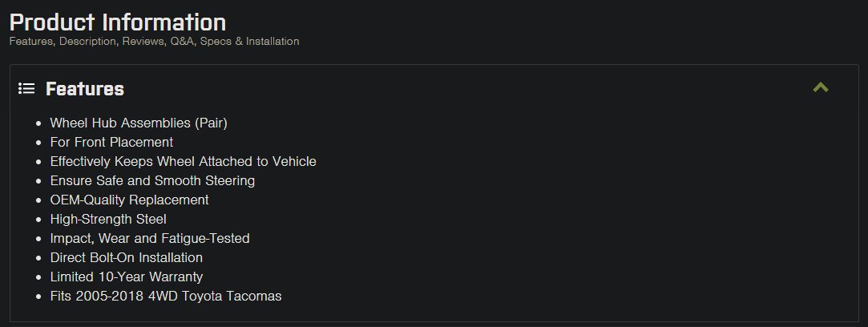Click "Q&A" in the subtitle line

(184, 42)
